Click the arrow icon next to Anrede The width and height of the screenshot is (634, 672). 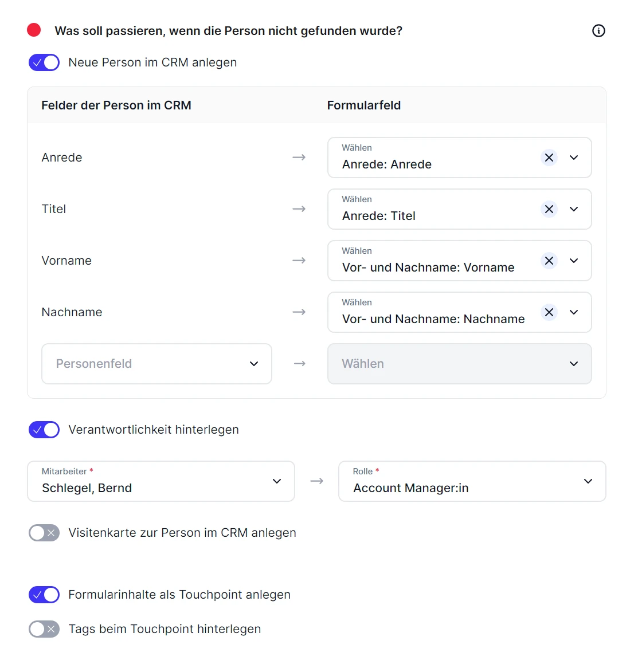pyautogui.click(x=299, y=157)
